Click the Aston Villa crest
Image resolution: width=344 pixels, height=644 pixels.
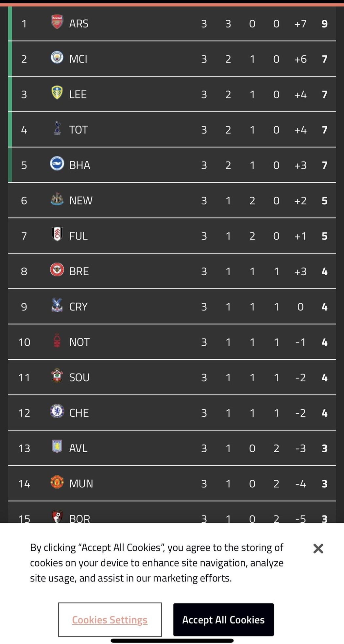pos(57,446)
